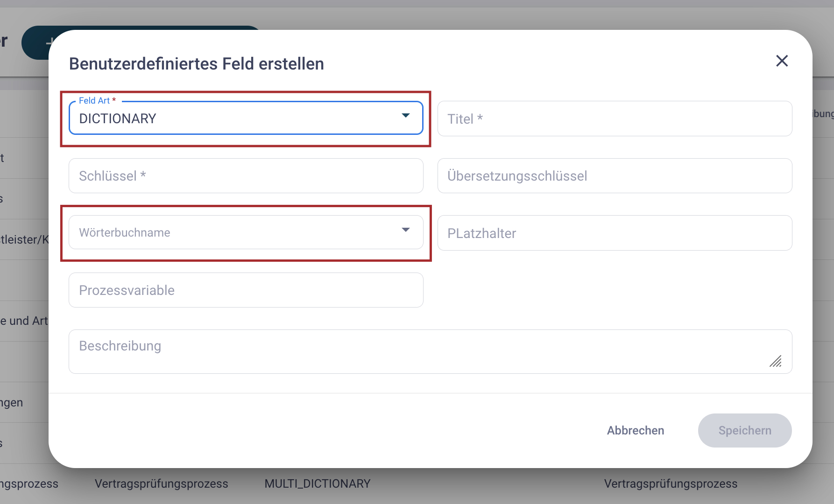The image size is (834, 504).
Task: Select MULTI_DICTIONARY cell in background table
Action: 318,483
